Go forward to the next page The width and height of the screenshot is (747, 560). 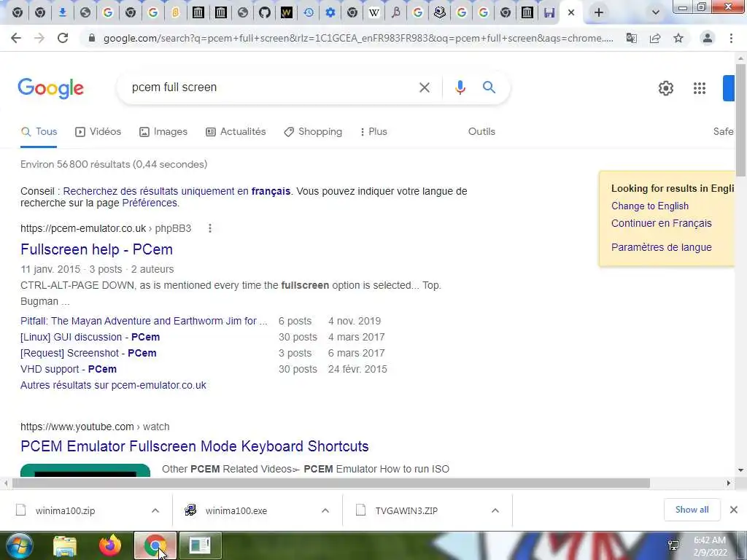39,38
